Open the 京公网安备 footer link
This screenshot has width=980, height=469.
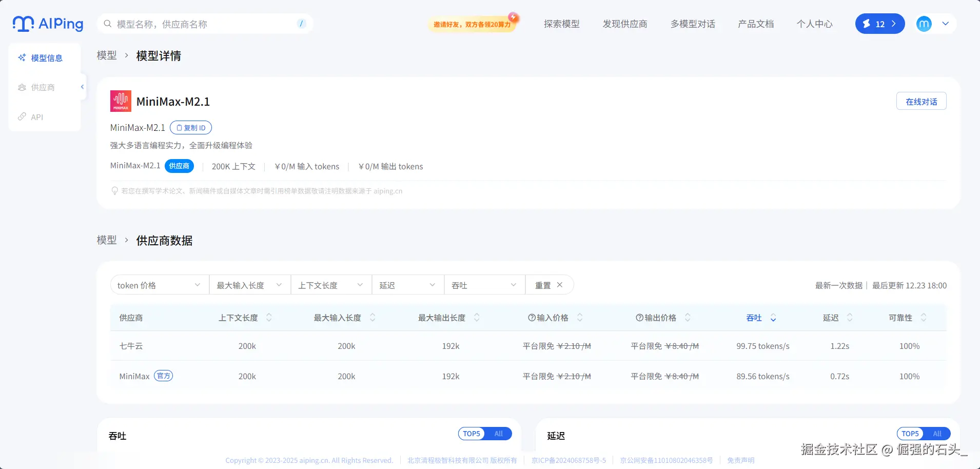[667, 460]
